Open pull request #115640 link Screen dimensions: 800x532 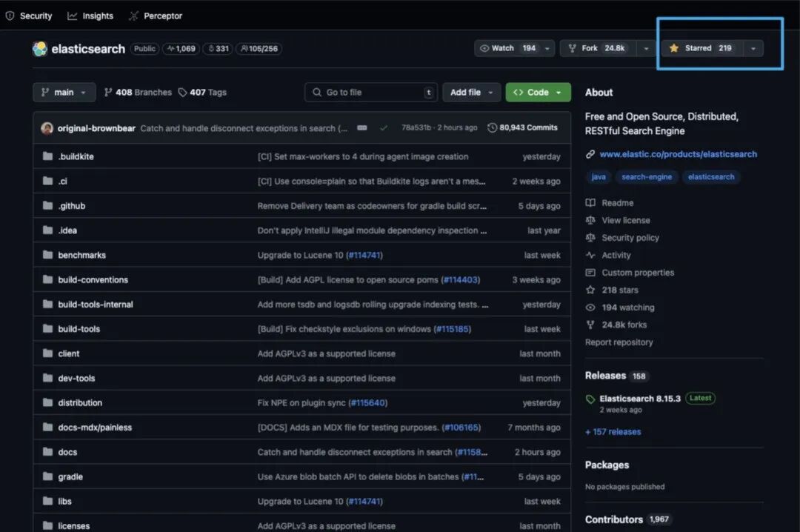tap(368, 403)
